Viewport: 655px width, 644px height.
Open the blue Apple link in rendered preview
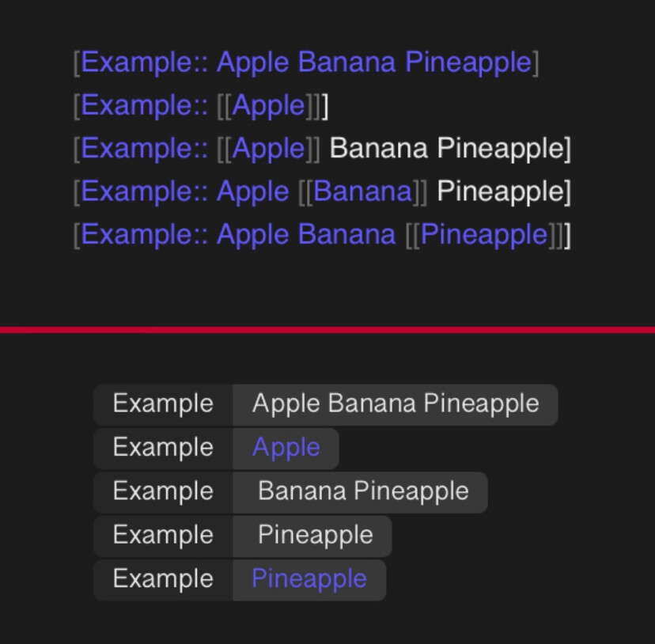coord(286,448)
